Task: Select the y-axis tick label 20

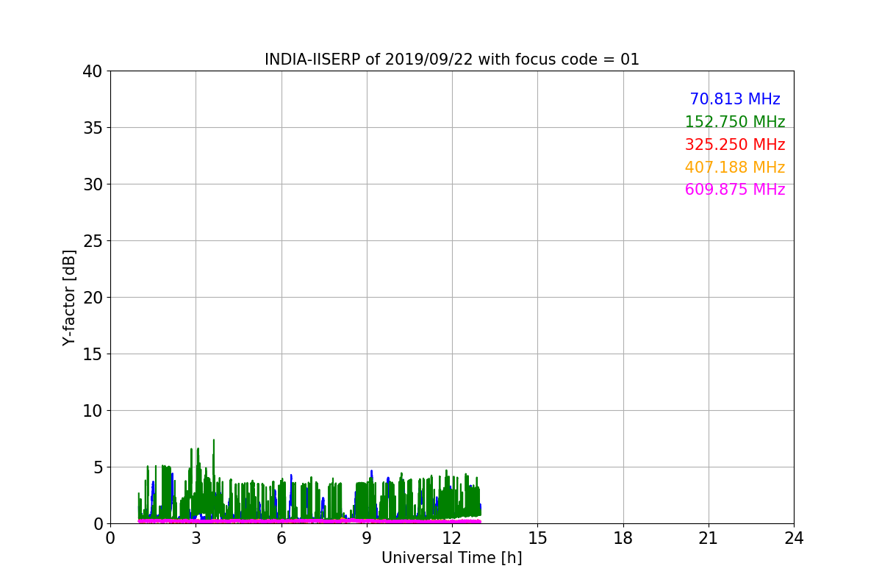Action: [x=93, y=298]
